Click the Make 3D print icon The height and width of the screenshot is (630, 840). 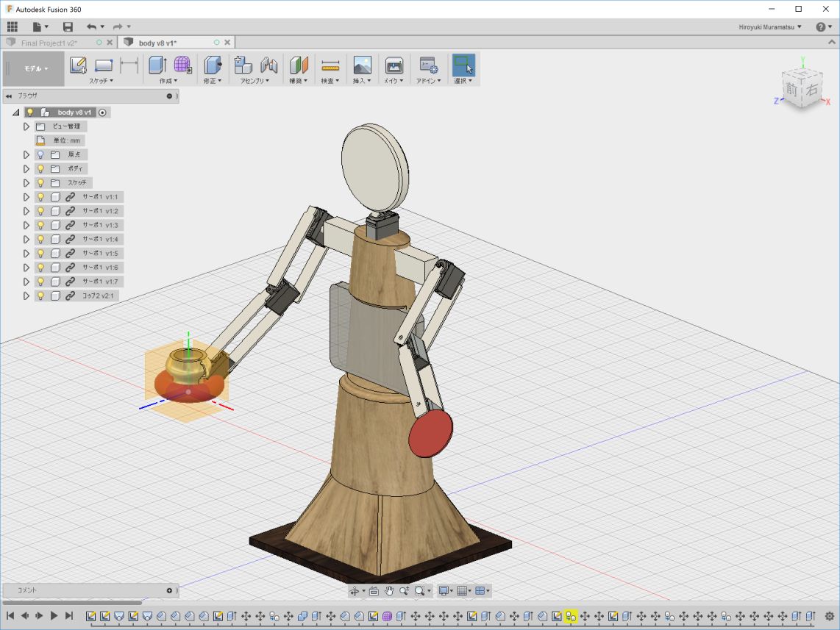[x=394, y=65]
